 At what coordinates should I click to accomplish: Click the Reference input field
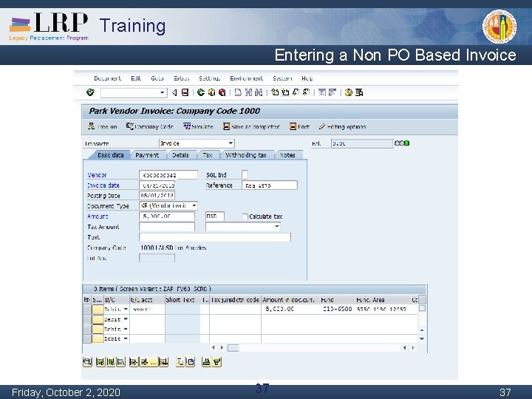[270, 185]
